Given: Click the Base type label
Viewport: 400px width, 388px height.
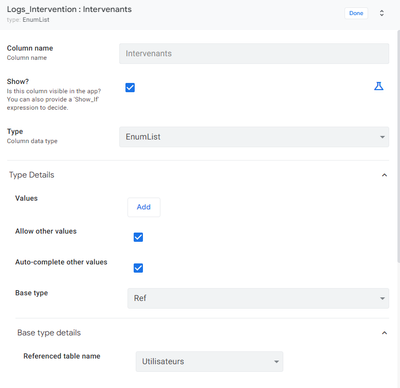Looking at the screenshot, I should pyautogui.click(x=31, y=293).
